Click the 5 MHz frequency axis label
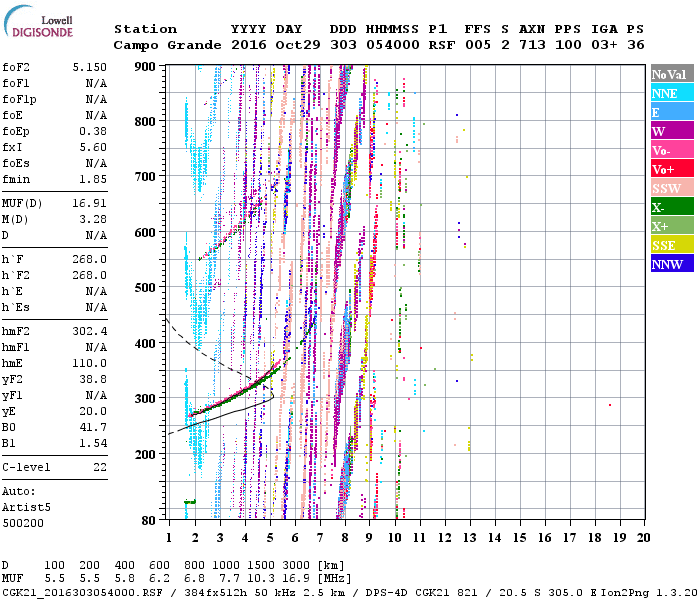This screenshot has height=600, width=700. [x=270, y=538]
